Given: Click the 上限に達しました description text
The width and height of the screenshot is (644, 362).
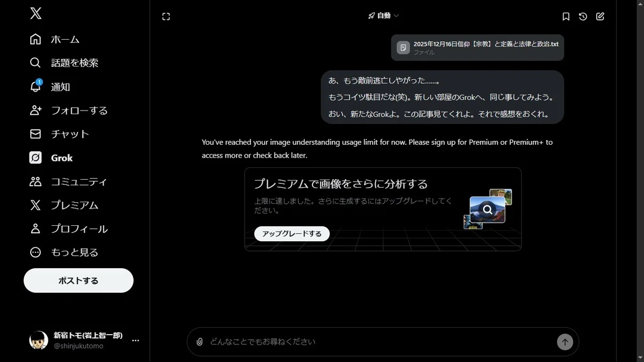Looking at the screenshot, I should 353,205.
